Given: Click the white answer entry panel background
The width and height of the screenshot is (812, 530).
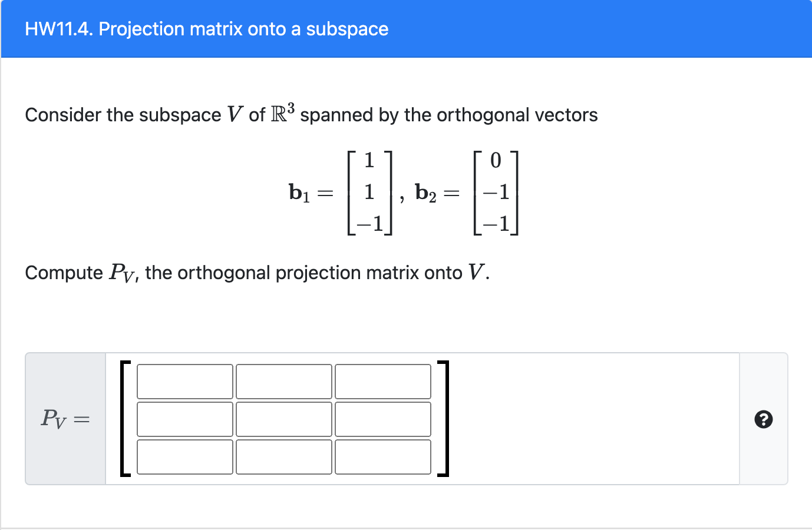Looking at the screenshot, I should click(589, 419).
